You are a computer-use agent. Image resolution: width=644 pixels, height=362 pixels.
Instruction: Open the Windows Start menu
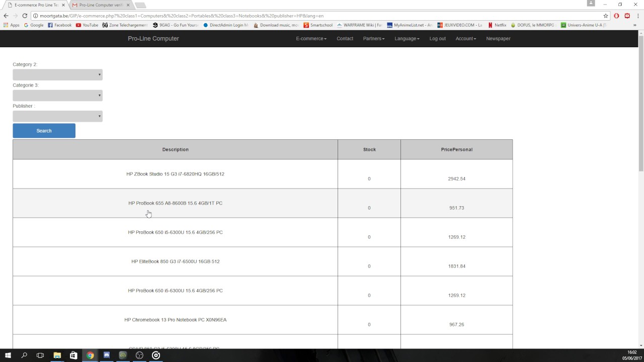coord(8,355)
